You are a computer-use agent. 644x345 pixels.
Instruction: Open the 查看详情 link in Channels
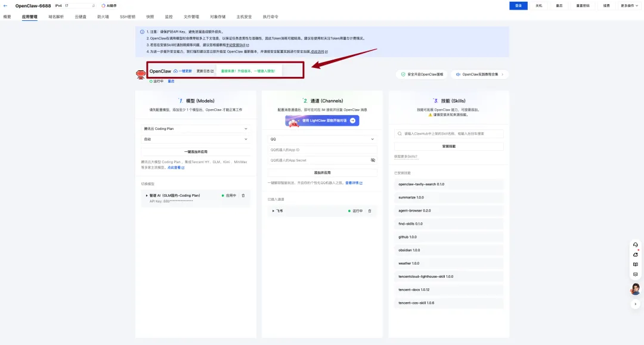click(x=354, y=183)
